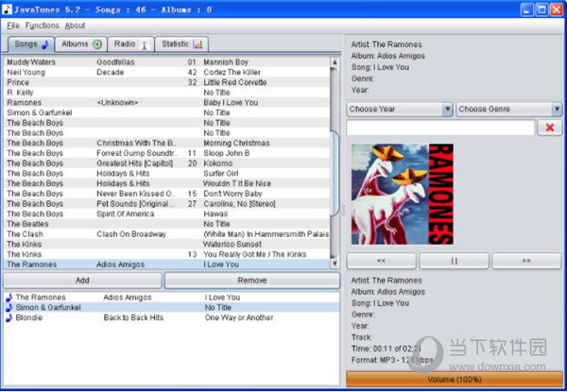Select You Really Got Me / The Kinks
The width and height of the screenshot is (567, 392).
[x=166, y=254]
